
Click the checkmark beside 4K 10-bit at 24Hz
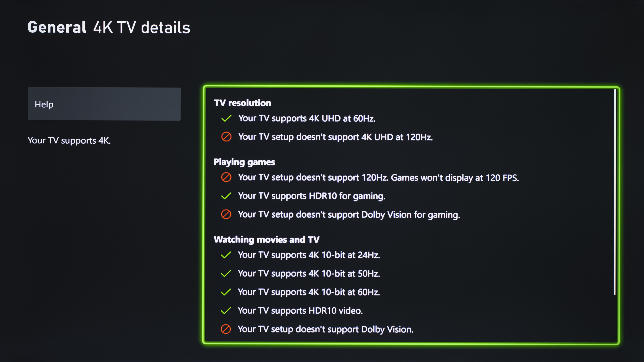(x=226, y=255)
